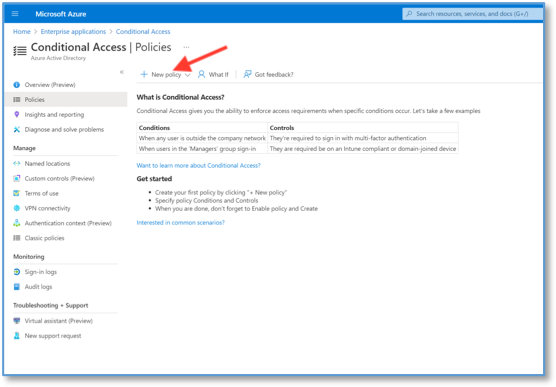Click the Manage section header

pos(24,148)
